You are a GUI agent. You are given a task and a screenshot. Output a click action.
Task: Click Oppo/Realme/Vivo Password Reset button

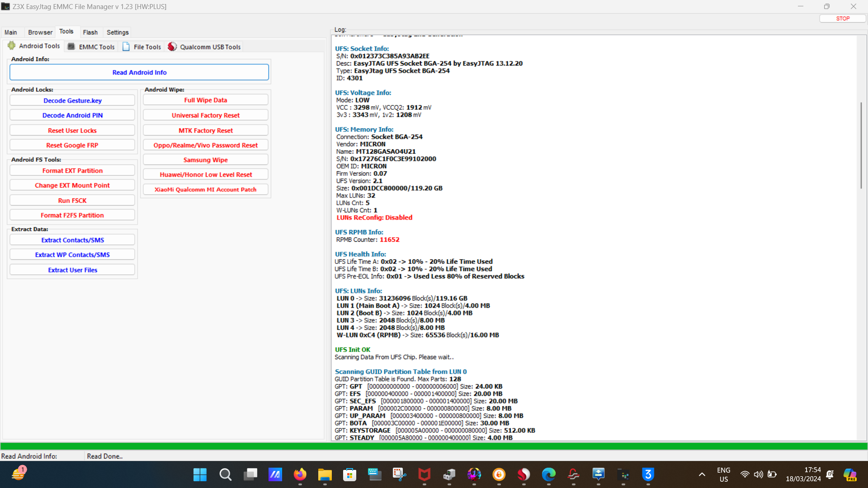pyautogui.click(x=206, y=145)
